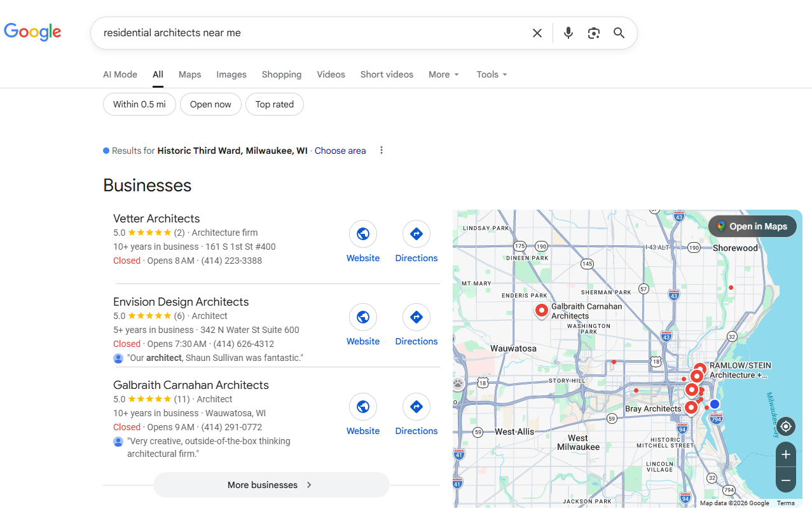Screen dimensions: 812x523
Task: Open the Tools dropdown
Action: tap(492, 74)
